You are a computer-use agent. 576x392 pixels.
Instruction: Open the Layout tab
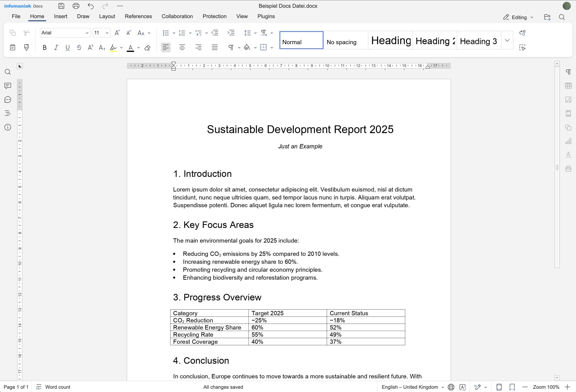pyautogui.click(x=107, y=16)
